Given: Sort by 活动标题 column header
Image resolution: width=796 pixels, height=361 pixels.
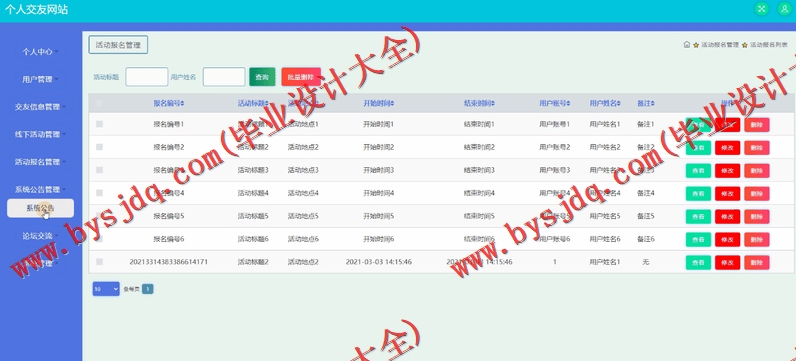Looking at the screenshot, I should click(253, 104).
